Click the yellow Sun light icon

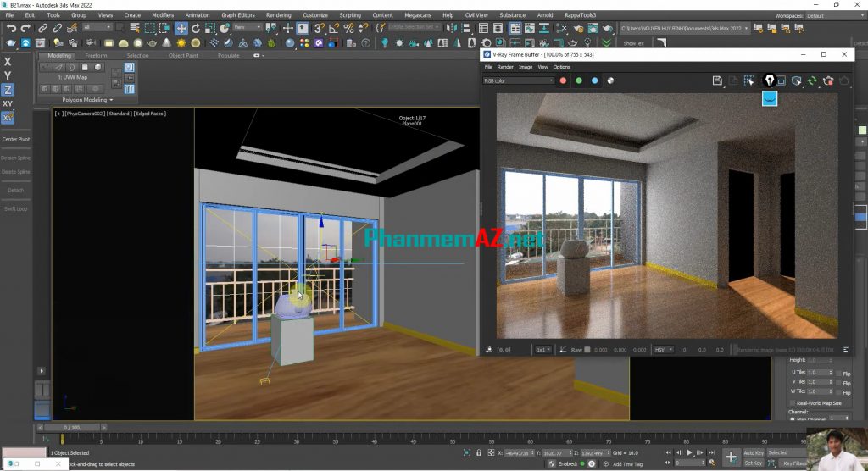click(181, 42)
